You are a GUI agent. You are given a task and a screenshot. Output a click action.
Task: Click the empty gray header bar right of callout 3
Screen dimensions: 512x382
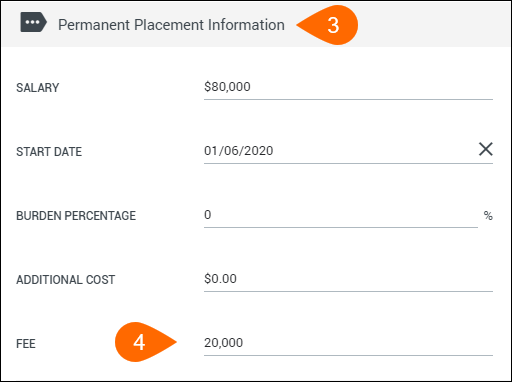[x=433, y=25]
